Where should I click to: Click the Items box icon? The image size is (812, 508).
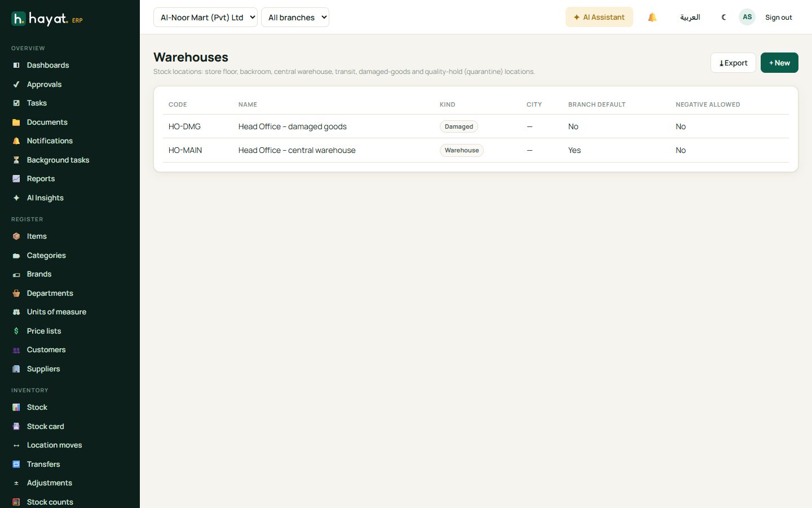click(x=16, y=237)
